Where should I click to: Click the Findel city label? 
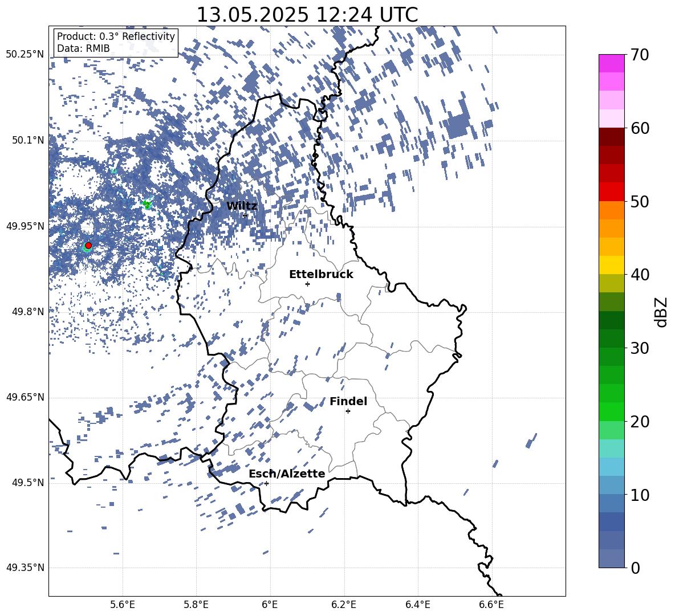point(348,402)
